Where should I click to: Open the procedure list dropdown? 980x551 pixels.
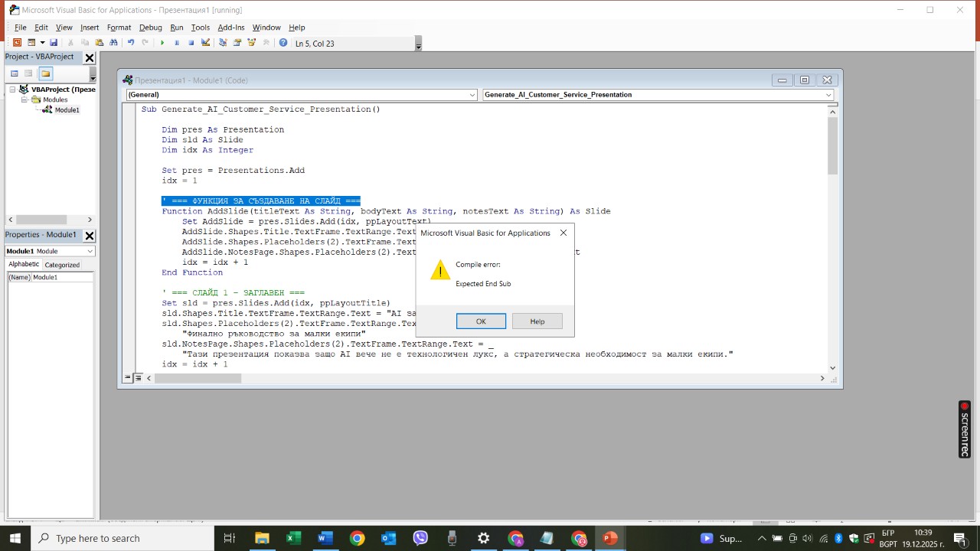pos(828,95)
